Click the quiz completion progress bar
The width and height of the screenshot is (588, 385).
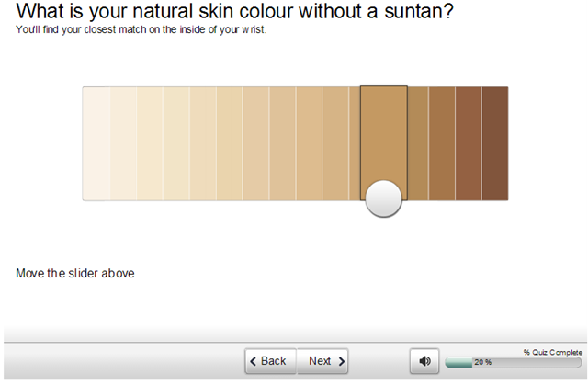(513, 362)
